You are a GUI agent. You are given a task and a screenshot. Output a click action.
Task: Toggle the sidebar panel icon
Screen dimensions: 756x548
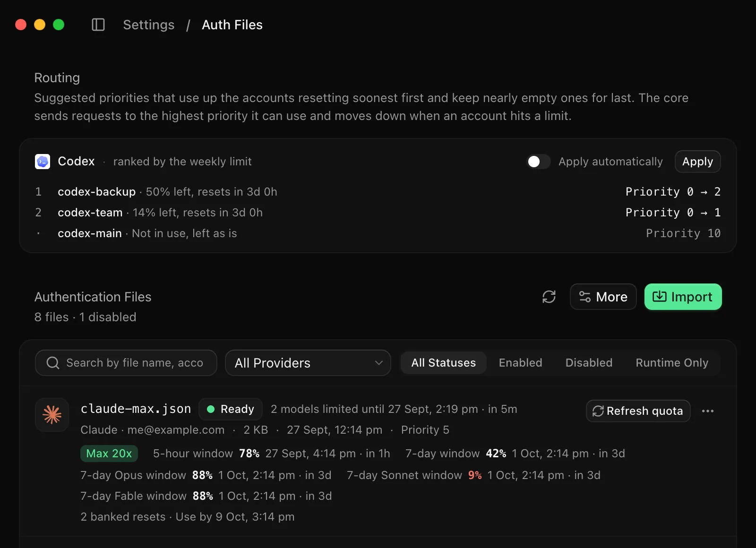98,25
